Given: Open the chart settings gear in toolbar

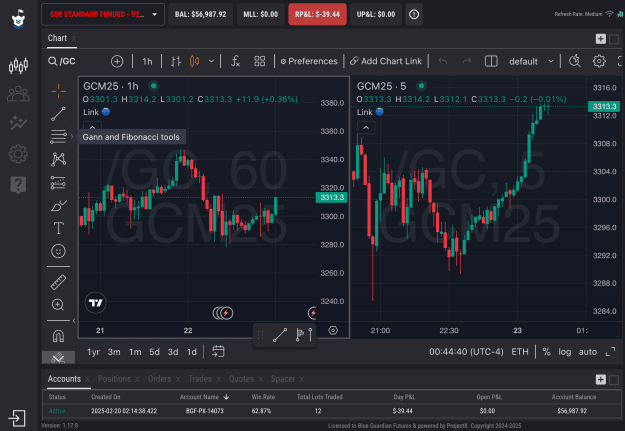Looking at the screenshot, I should pos(599,61).
